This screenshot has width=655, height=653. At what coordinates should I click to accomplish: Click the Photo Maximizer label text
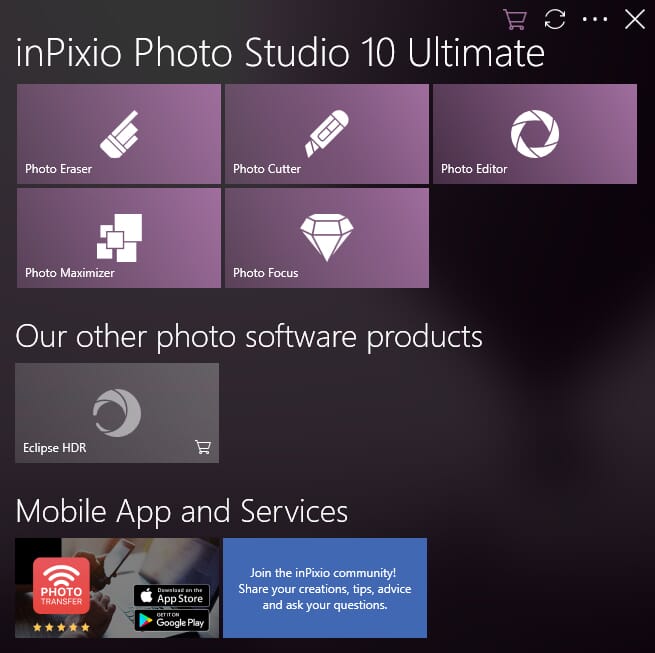point(70,273)
